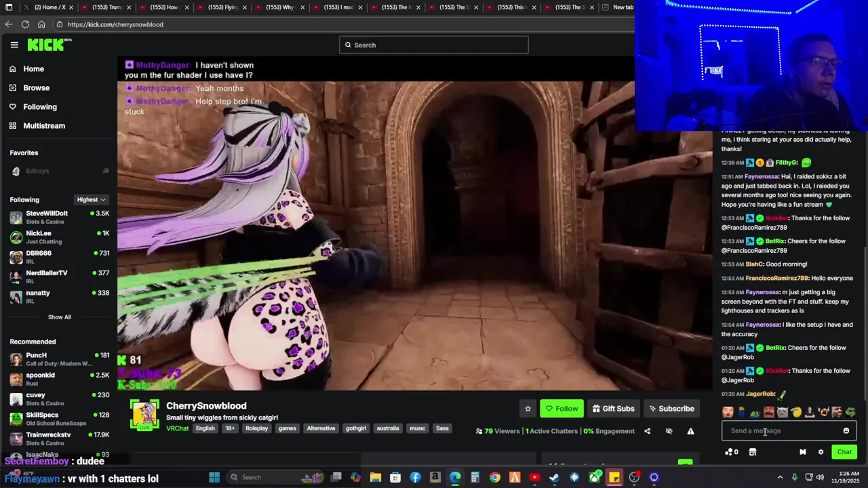Screen dimensions: 868x488
Task: Open the browser home page
Action: [x=41, y=24]
